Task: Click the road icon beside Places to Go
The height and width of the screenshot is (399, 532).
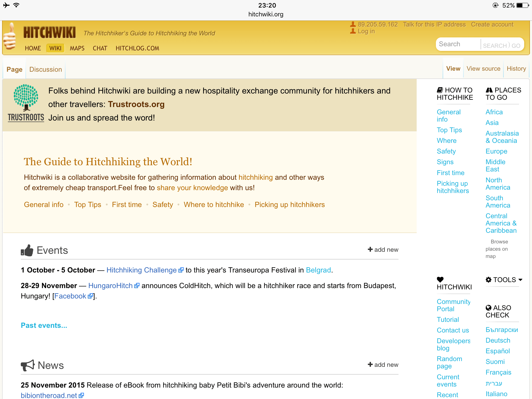Action: [x=489, y=90]
